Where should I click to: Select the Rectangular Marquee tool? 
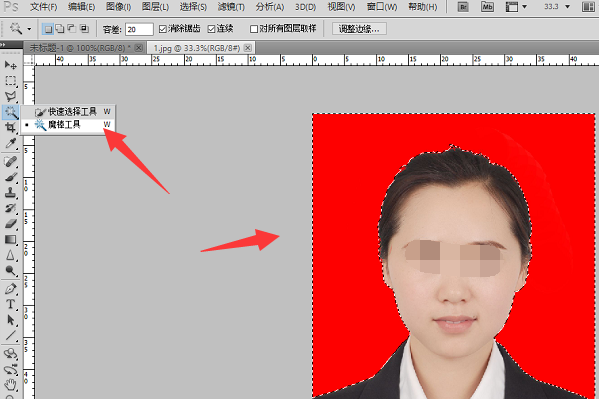tap(10, 81)
